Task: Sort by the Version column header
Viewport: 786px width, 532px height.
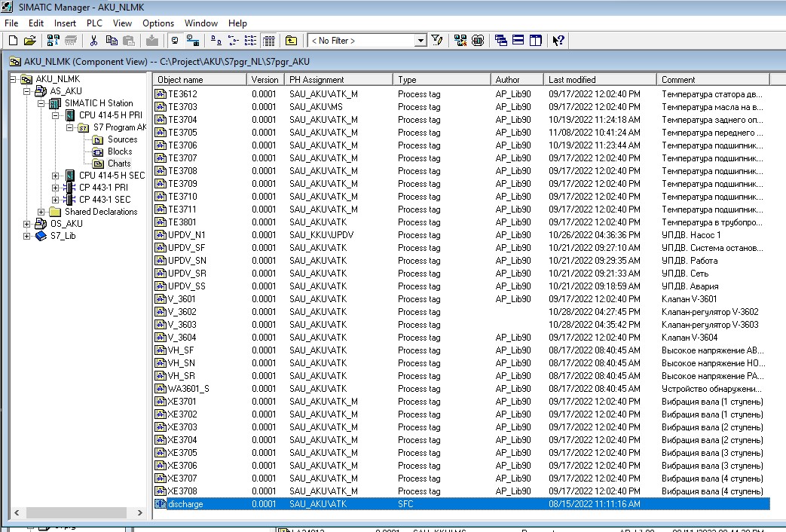Action: coord(266,79)
